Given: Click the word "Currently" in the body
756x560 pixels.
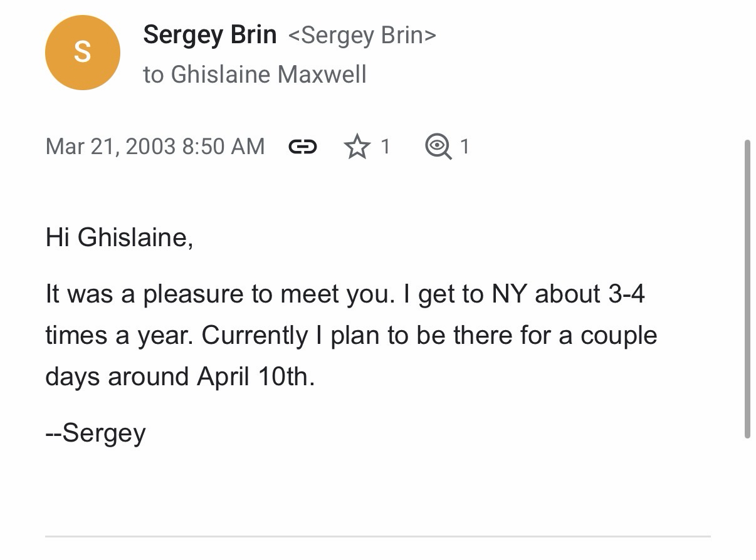Looking at the screenshot, I should 255,335.
